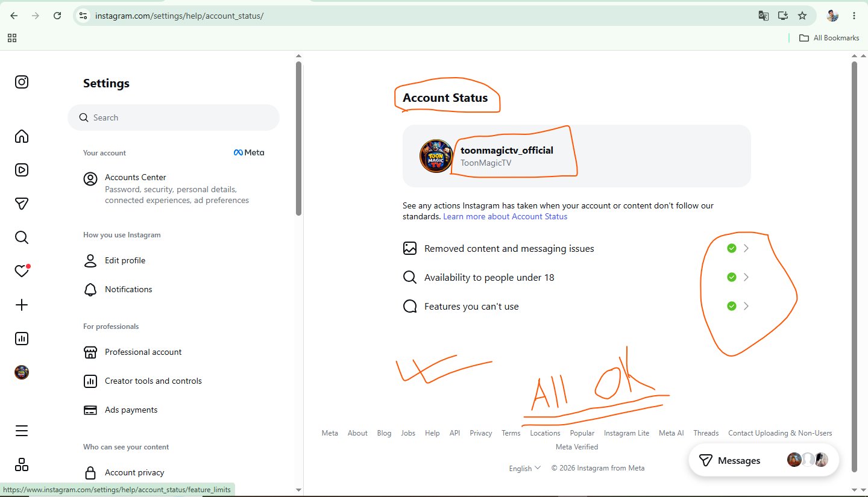Expand chevron for Removed content row

(746, 248)
